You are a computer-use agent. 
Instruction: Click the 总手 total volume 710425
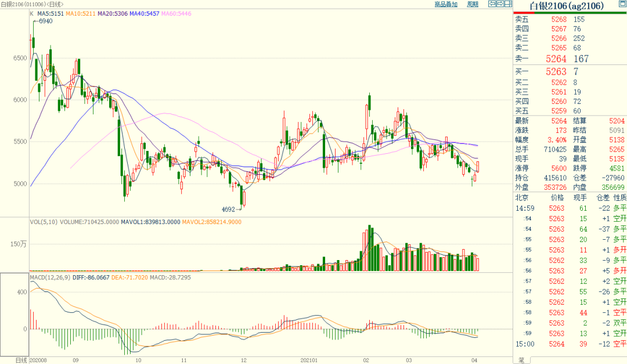tap(555, 150)
